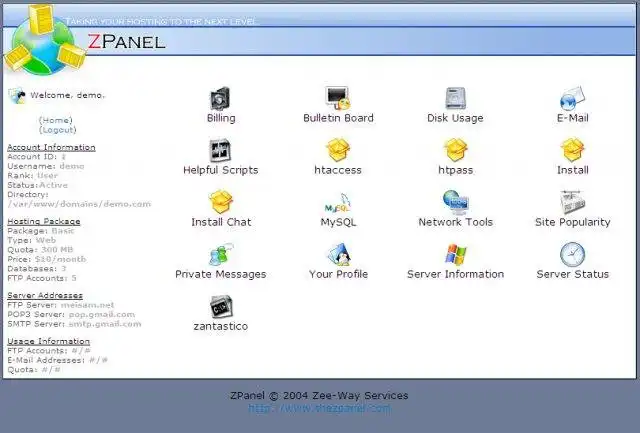Select the Private Messages label
Image resolution: width=640 pixels, height=433 pixels.
[x=220, y=274]
